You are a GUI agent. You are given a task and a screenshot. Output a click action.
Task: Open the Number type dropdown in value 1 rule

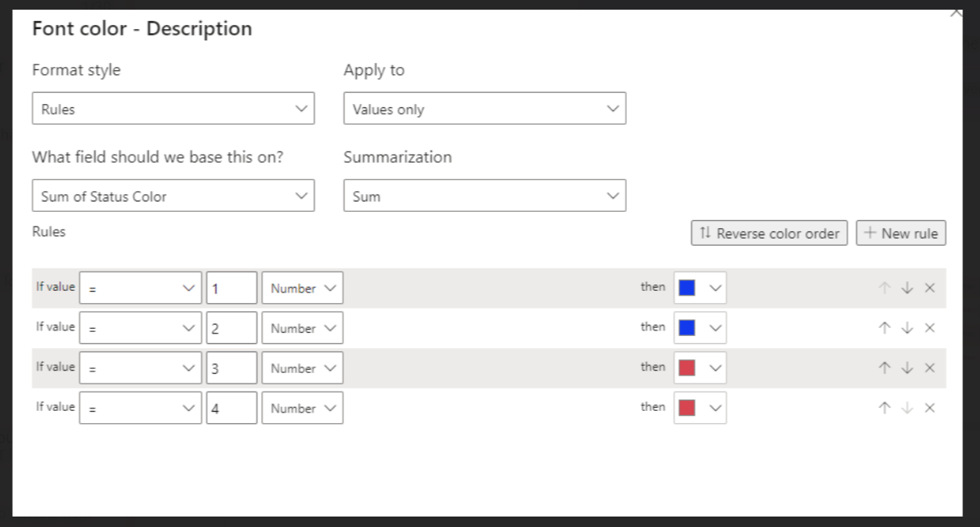pyautogui.click(x=302, y=288)
